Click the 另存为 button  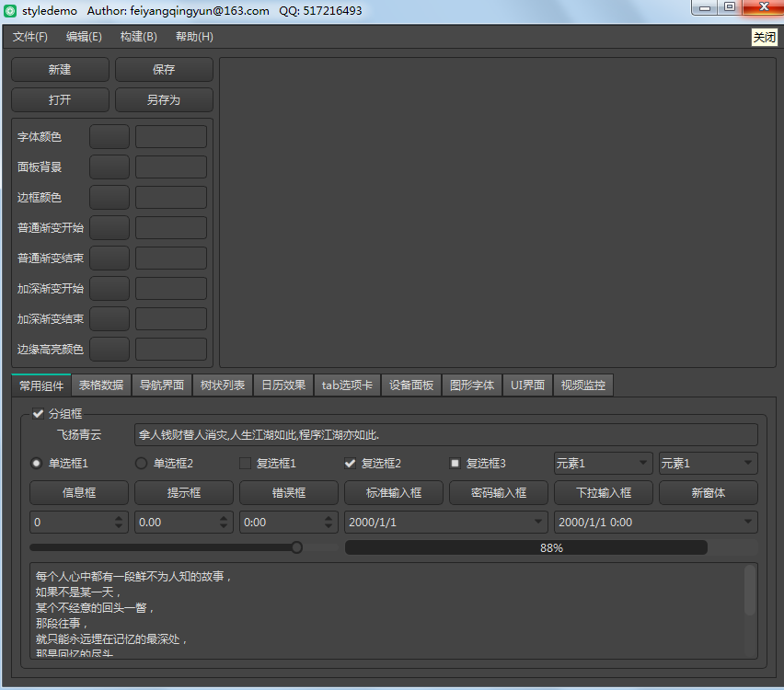[164, 99]
